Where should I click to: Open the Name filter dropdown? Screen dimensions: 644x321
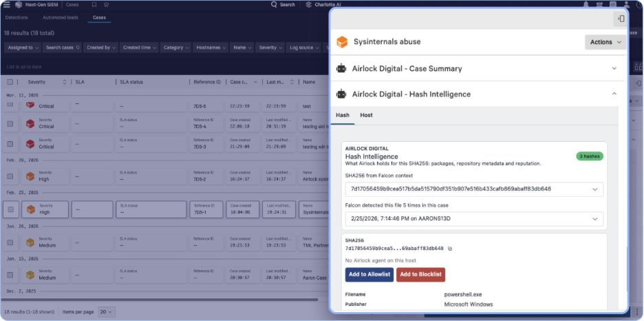pos(242,48)
